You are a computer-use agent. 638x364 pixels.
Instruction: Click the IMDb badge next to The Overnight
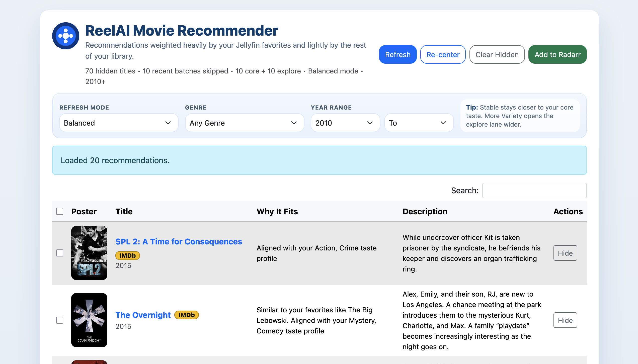coord(186,315)
